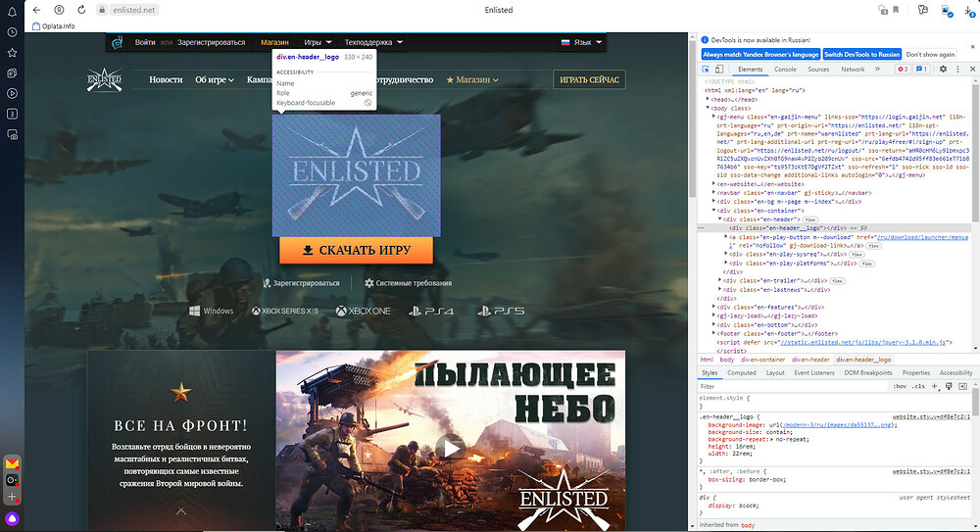980x532 pixels.
Task: Toggle the :hov element state option
Action: pyautogui.click(x=900, y=386)
